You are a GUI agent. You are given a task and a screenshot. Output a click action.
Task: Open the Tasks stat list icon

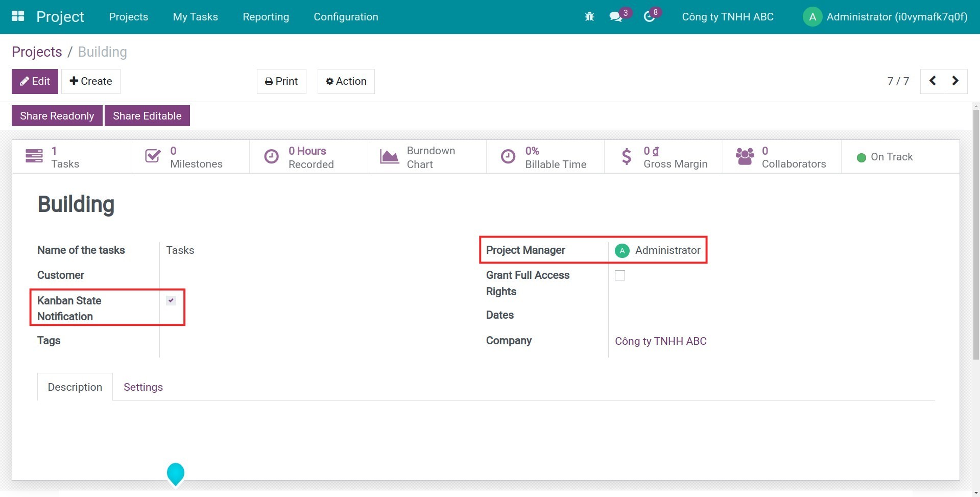[34, 156]
